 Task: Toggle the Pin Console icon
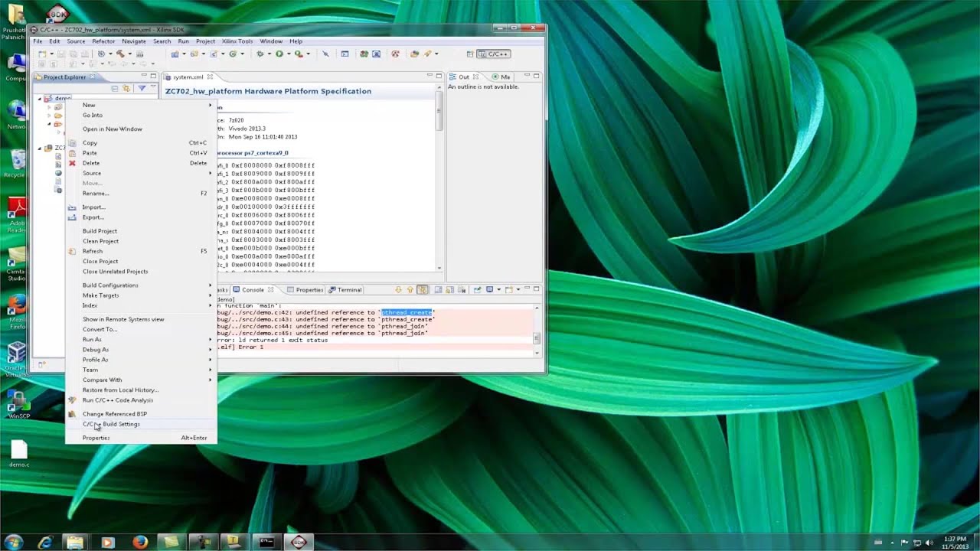pyautogui.click(x=477, y=290)
